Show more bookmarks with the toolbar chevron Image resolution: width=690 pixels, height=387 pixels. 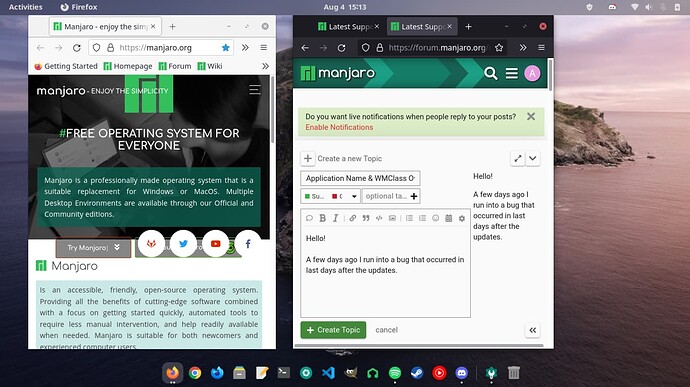click(265, 66)
